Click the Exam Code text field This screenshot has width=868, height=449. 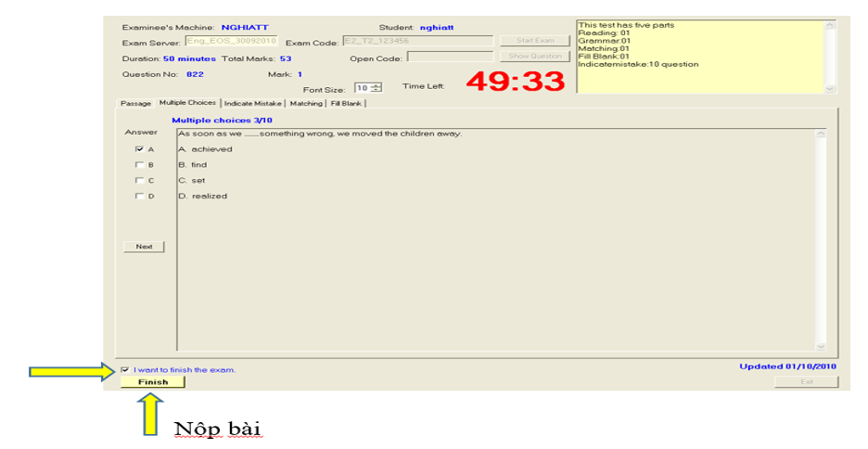pos(416,41)
